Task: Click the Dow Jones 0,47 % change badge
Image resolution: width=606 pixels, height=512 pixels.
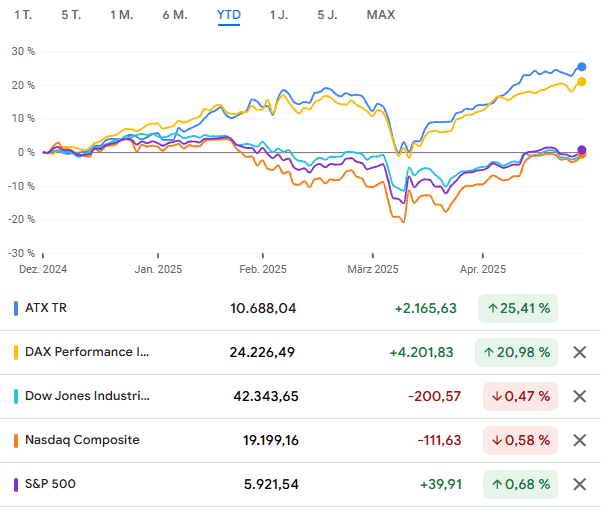Action: [x=520, y=396]
